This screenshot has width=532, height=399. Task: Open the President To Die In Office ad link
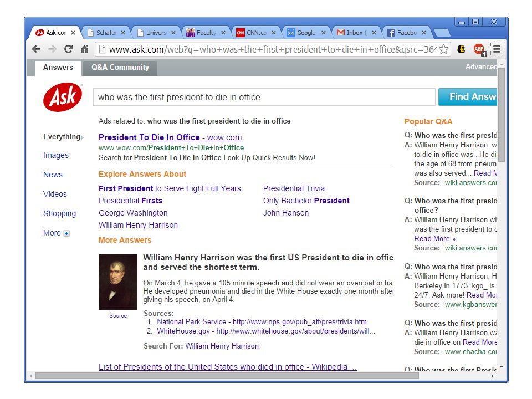(x=170, y=137)
